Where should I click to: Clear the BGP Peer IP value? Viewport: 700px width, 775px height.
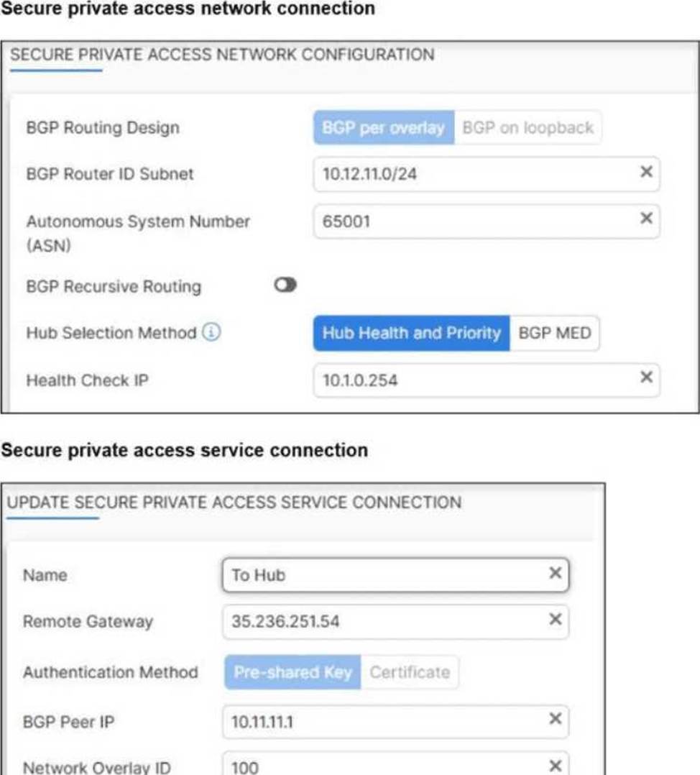coord(555,718)
